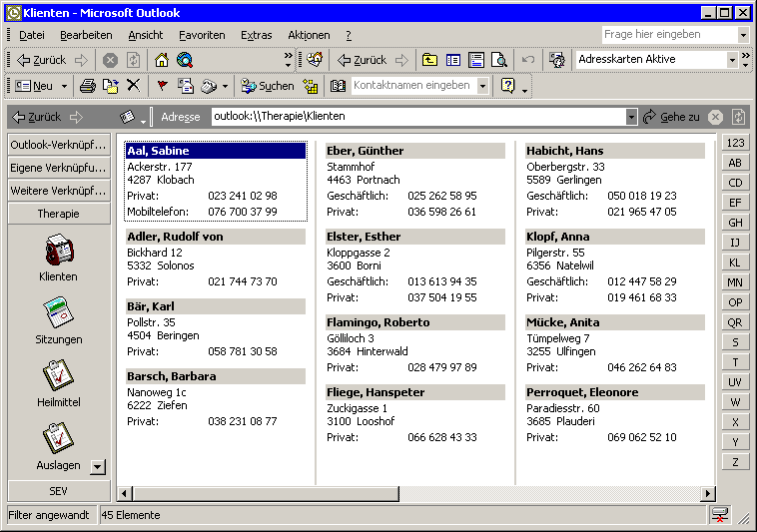Screen dimensions: 757x532
Task: Click the horizontal scrollbar left arrow
Action: pyautogui.click(x=125, y=493)
